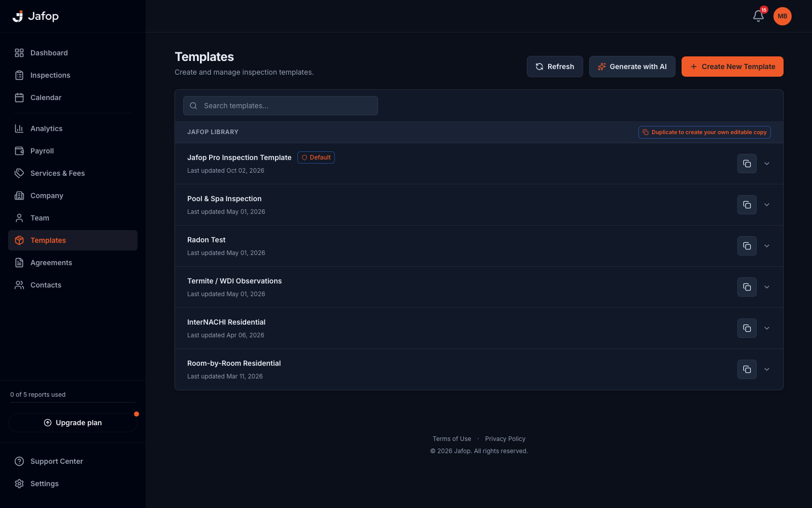Image resolution: width=812 pixels, height=508 pixels.
Task: Open Settings in sidebar
Action: click(73, 484)
